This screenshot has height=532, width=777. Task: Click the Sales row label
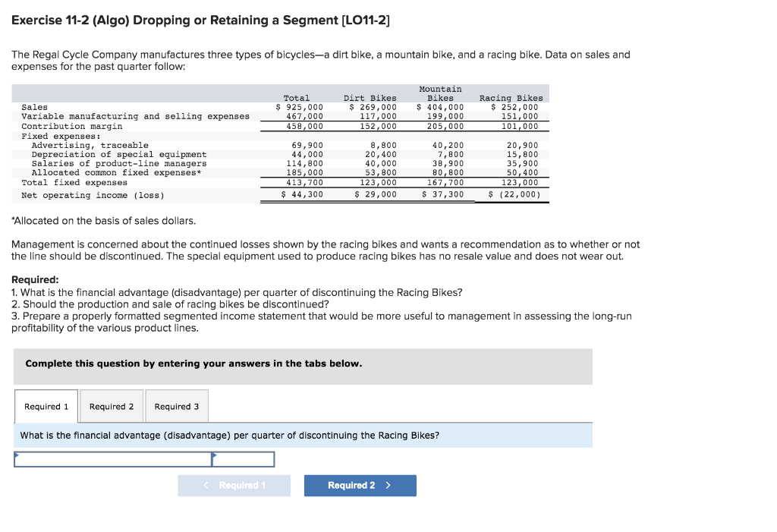tap(35, 107)
